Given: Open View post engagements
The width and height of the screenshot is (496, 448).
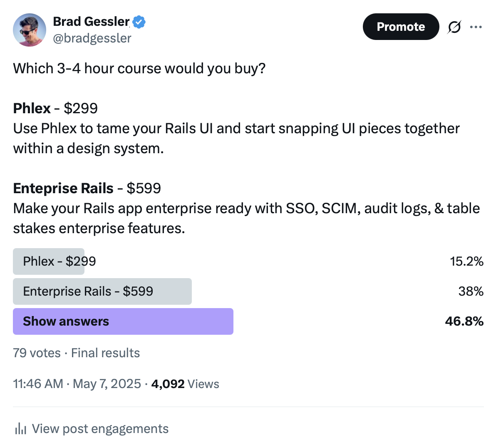Looking at the screenshot, I should 100,428.
